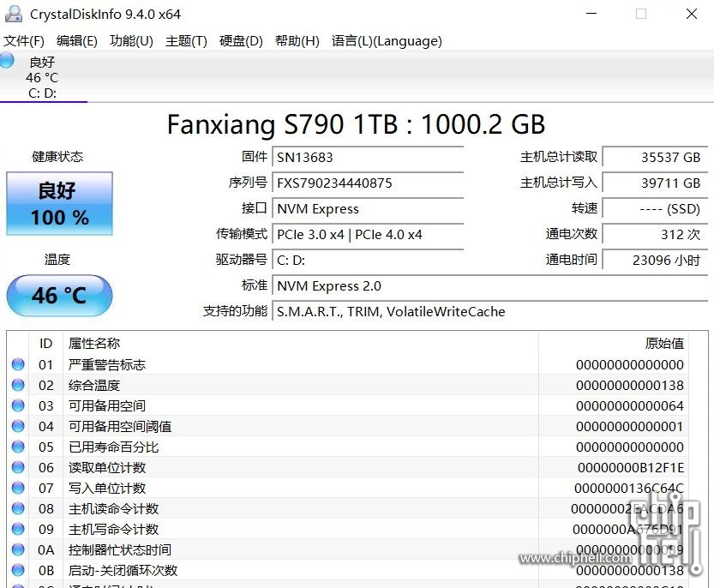714x588 pixels.
Task: Click the 健康状态 label
Action: 57,157
